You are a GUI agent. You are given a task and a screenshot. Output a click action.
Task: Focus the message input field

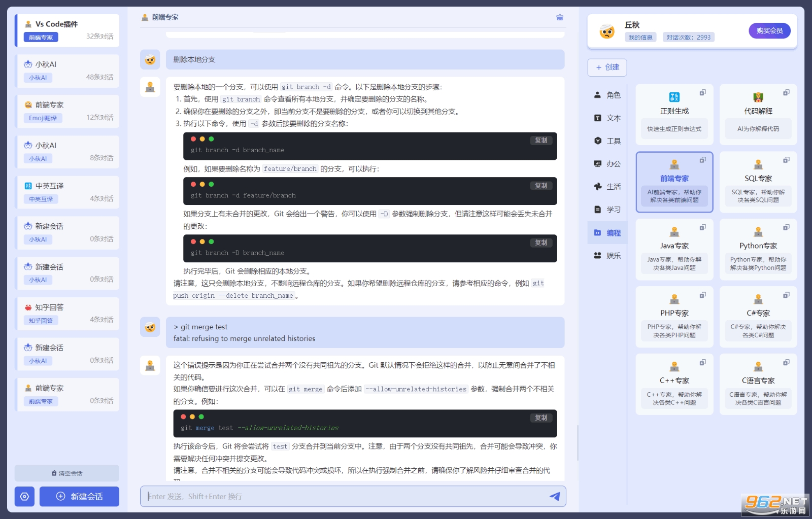click(345, 496)
